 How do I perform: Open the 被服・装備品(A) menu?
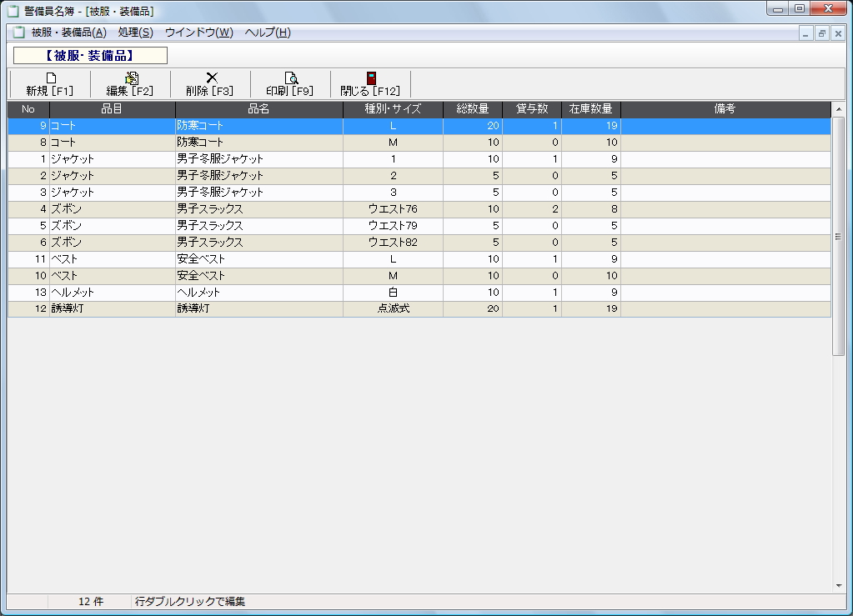point(68,33)
